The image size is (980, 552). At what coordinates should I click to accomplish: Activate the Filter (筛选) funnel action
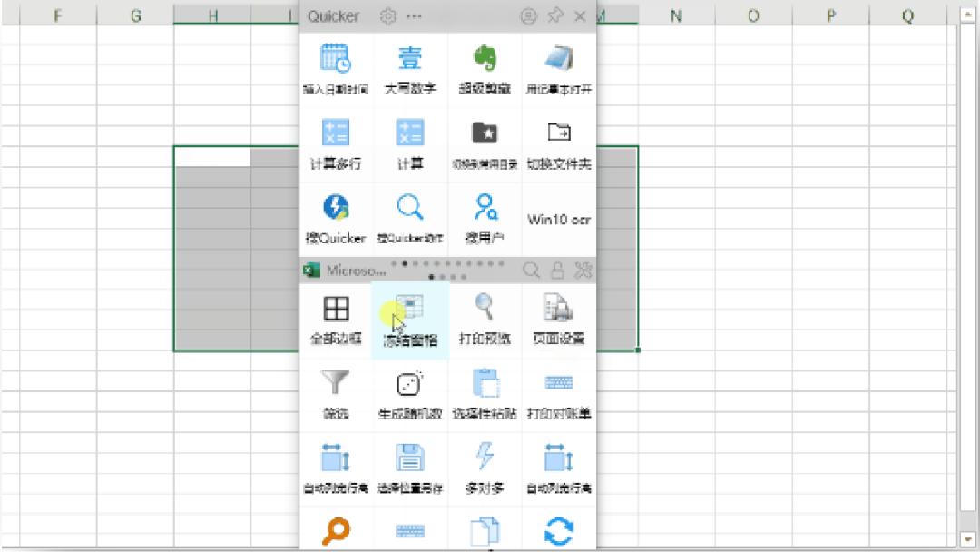click(337, 389)
